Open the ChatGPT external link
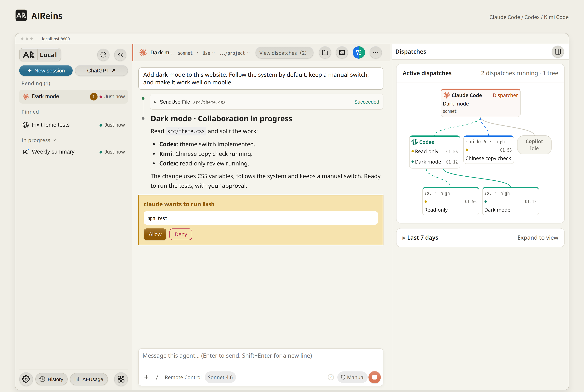 [x=101, y=71]
